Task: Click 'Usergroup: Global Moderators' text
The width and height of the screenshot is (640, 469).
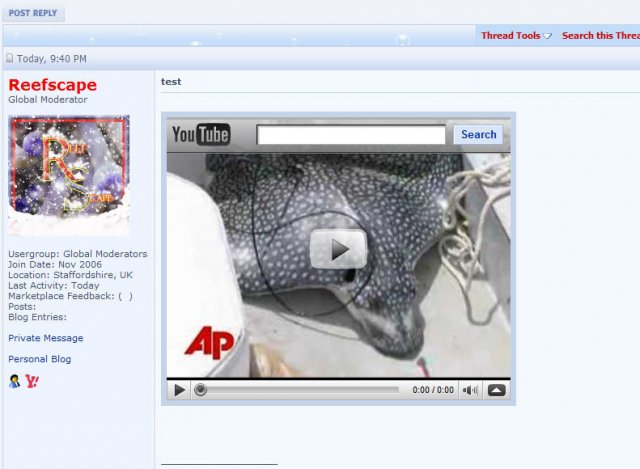Action: point(78,254)
